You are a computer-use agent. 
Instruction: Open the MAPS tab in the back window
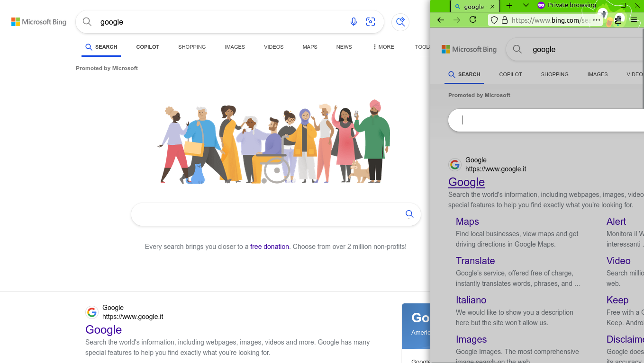[x=310, y=47]
